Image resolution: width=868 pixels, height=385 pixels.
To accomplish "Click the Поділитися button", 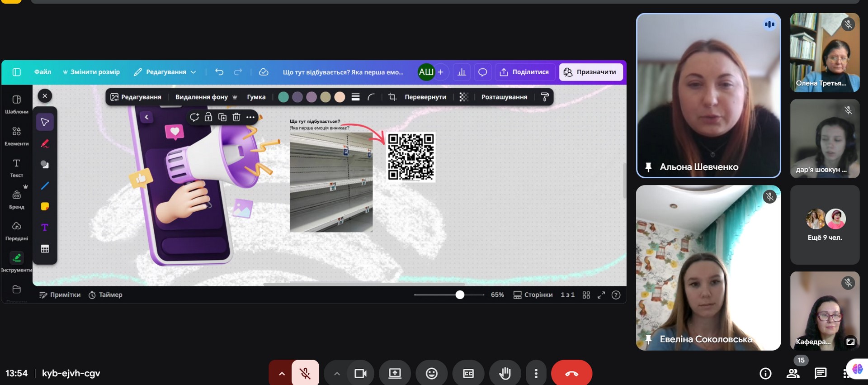I will (524, 72).
